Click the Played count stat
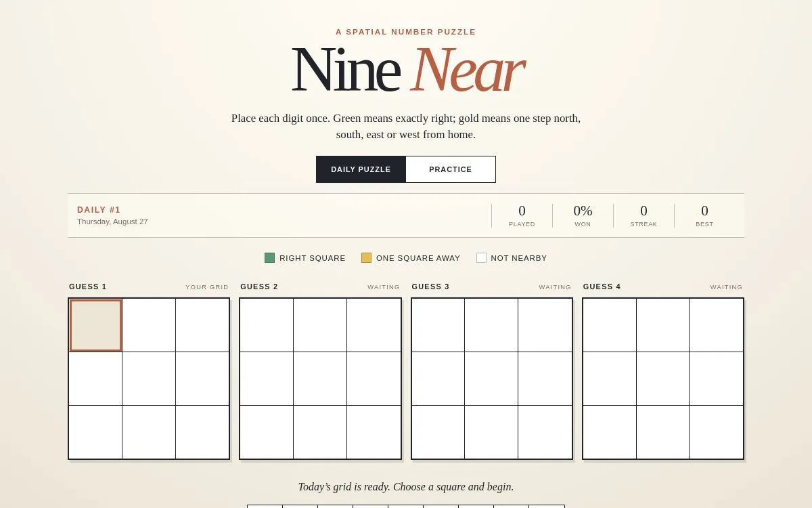 522,215
